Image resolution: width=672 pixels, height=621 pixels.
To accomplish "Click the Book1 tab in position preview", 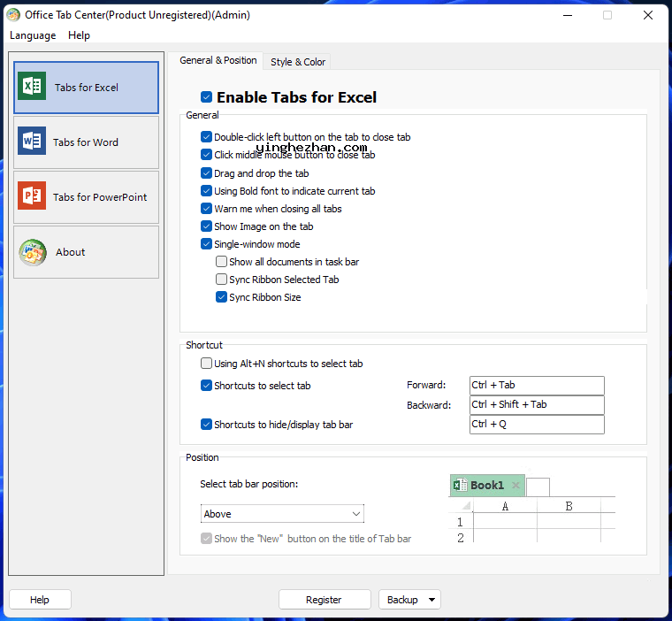I will [487, 486].
